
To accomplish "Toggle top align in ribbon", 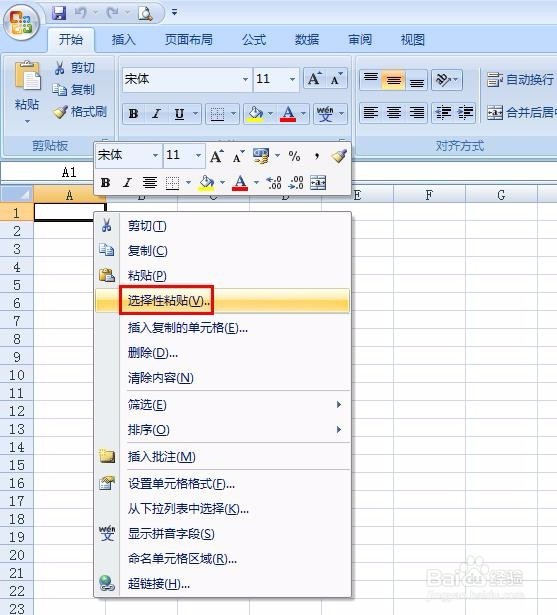I will (371, 80).
